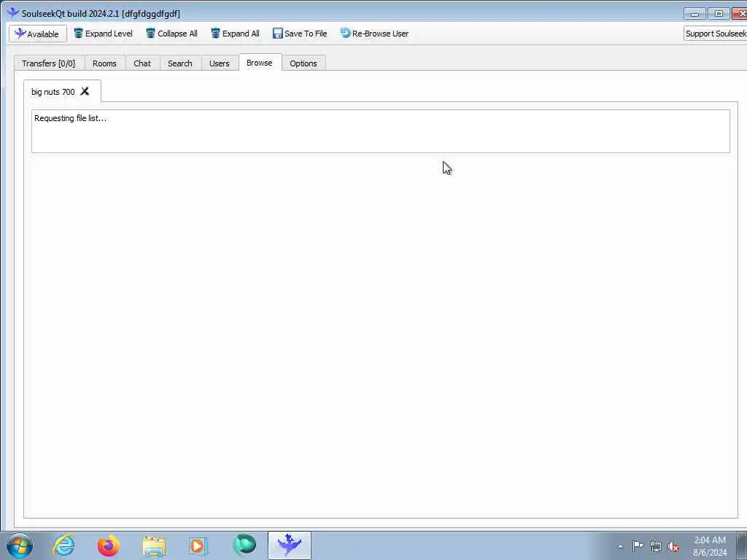This screenshot has width=747, height=560.
Task: Click the Soulseek bird icon in the title bar
Action: [13, 13]
